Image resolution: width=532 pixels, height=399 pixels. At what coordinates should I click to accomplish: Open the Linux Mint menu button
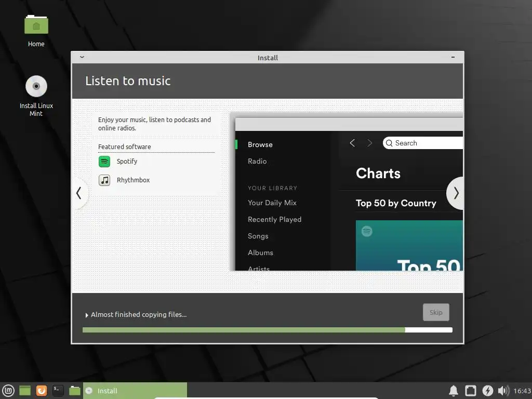(8, 391)
